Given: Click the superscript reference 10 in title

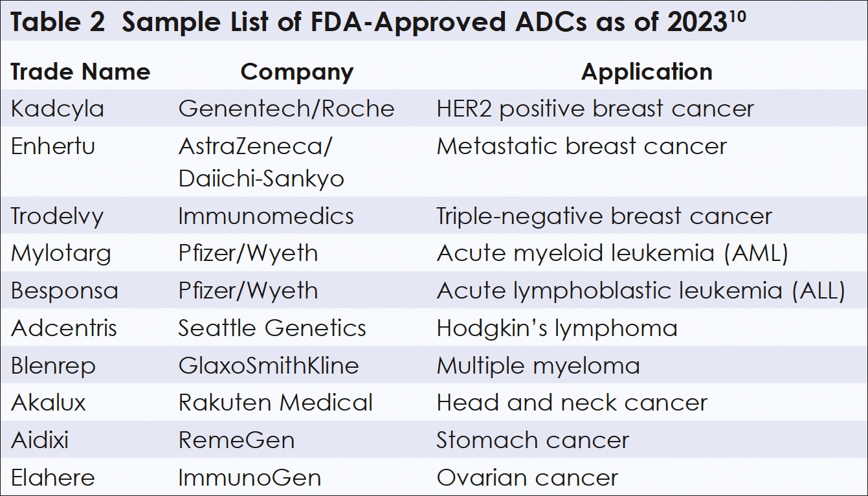Looking at the screenshot, I should point(736,16).
